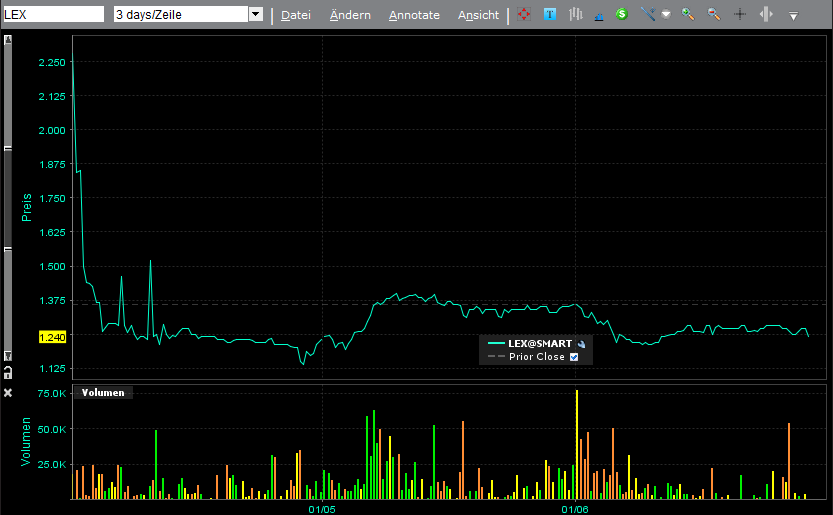The height and width of the screenshot is (515, 833).
Task: Click the yellow 1.240 current price marker
Action: [x=52, y=337]
